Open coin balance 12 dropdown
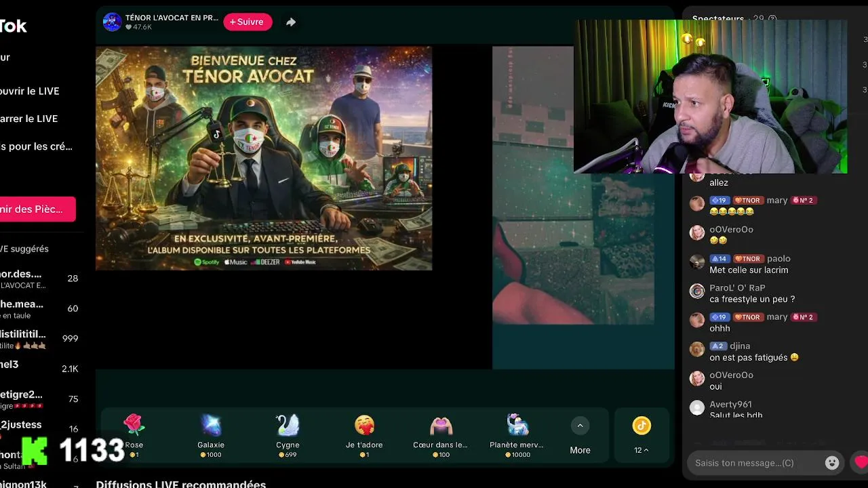Screen dimensions: 868x488 pos(641,450)
